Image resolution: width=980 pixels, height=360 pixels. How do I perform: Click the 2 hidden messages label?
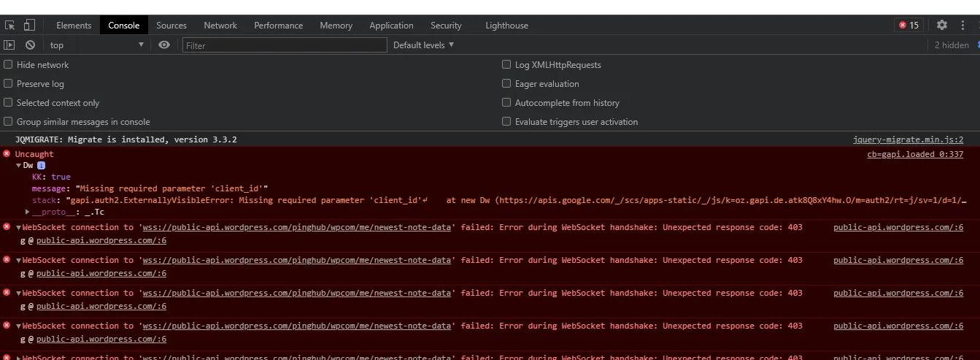[x=952, y=45]
